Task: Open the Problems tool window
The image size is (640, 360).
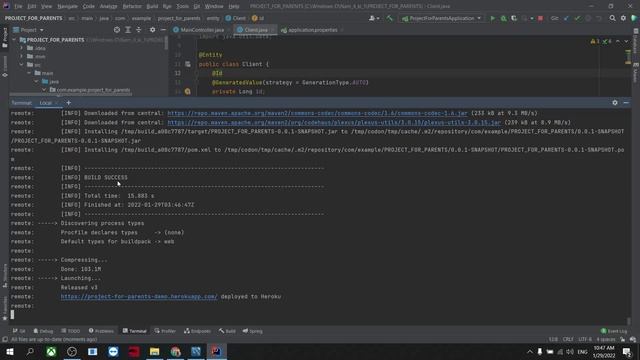Action: (x=101, y=331)
